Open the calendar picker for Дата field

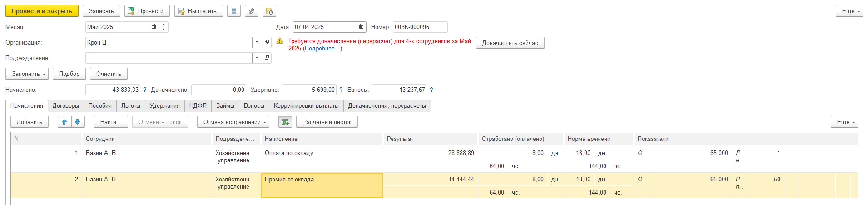pos(361,27)
